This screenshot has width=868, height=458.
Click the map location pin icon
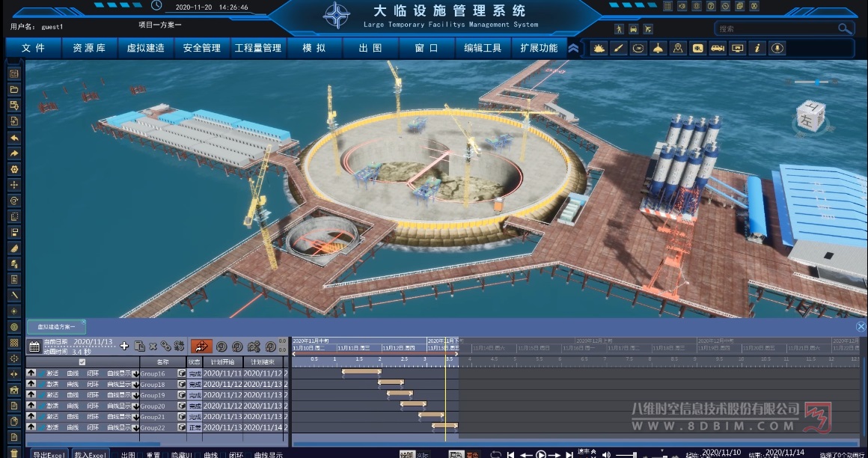678,49
